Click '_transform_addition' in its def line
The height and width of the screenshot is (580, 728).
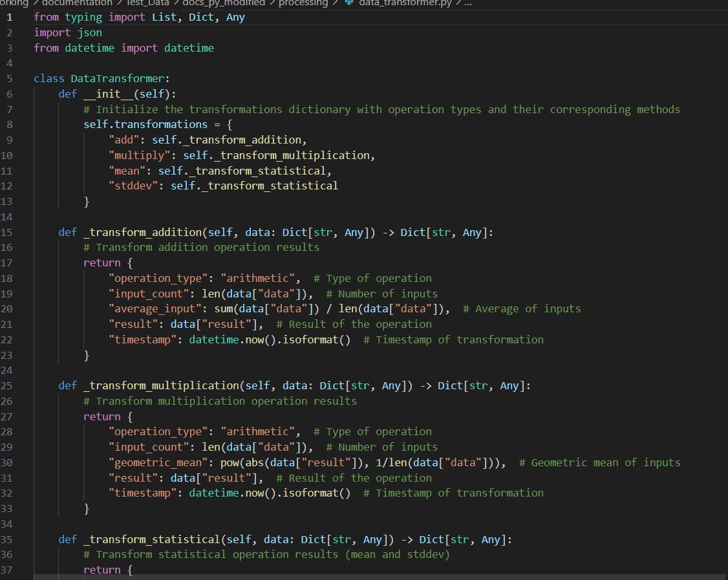click(x=142, y=233)
